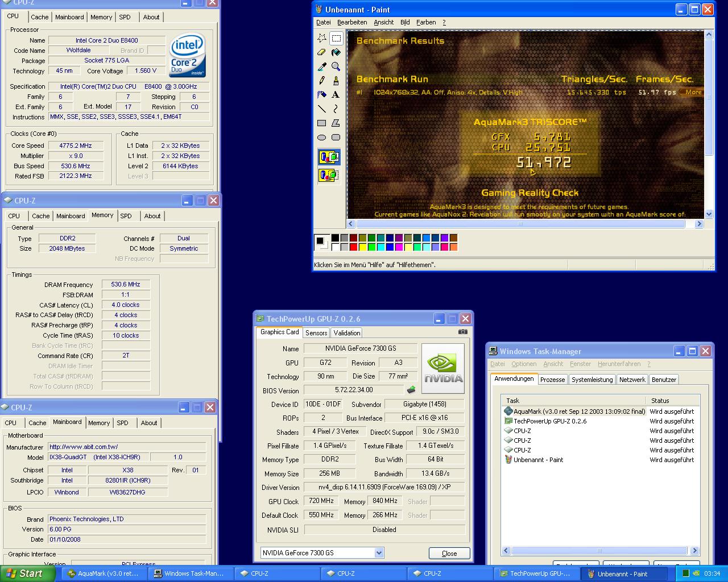
Task: Open the Optionen menu in Task-Manager
Action: 524,364
